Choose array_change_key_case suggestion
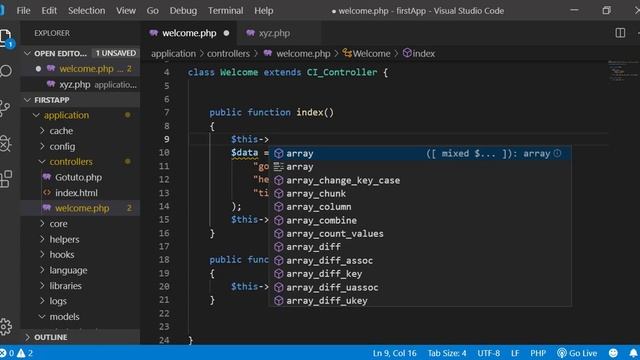 click(420, 180)
